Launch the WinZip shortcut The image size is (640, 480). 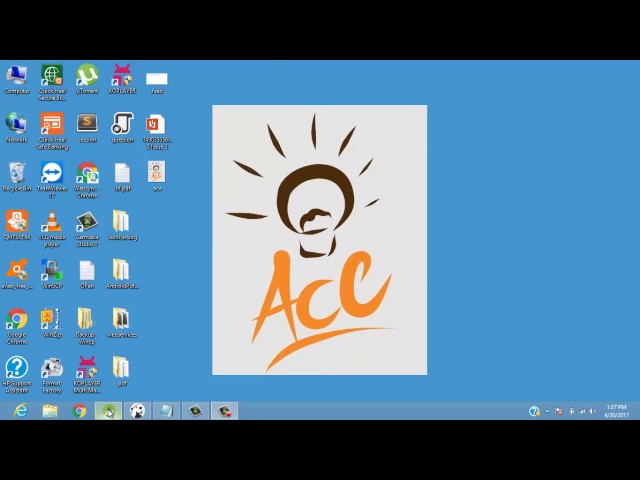click(x=52, y=322)
